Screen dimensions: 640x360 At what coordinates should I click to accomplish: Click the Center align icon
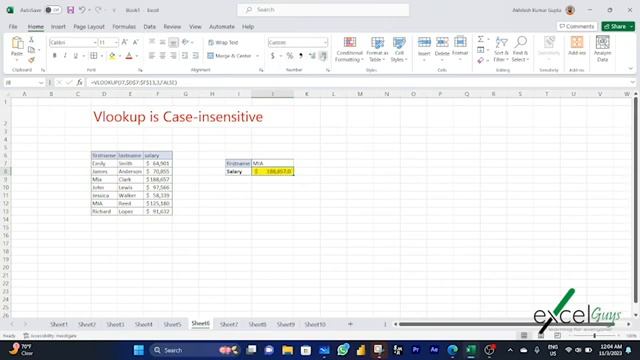coord(162,56)
